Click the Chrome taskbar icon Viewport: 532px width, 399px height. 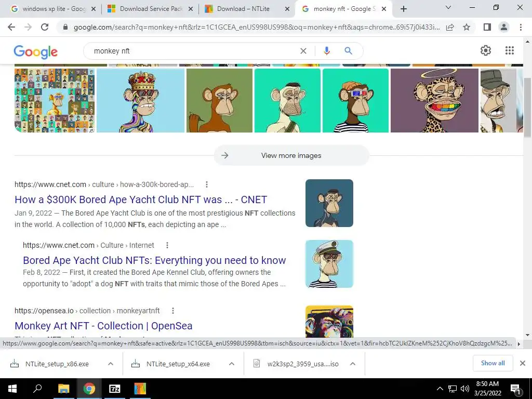(x=89, y=389)
